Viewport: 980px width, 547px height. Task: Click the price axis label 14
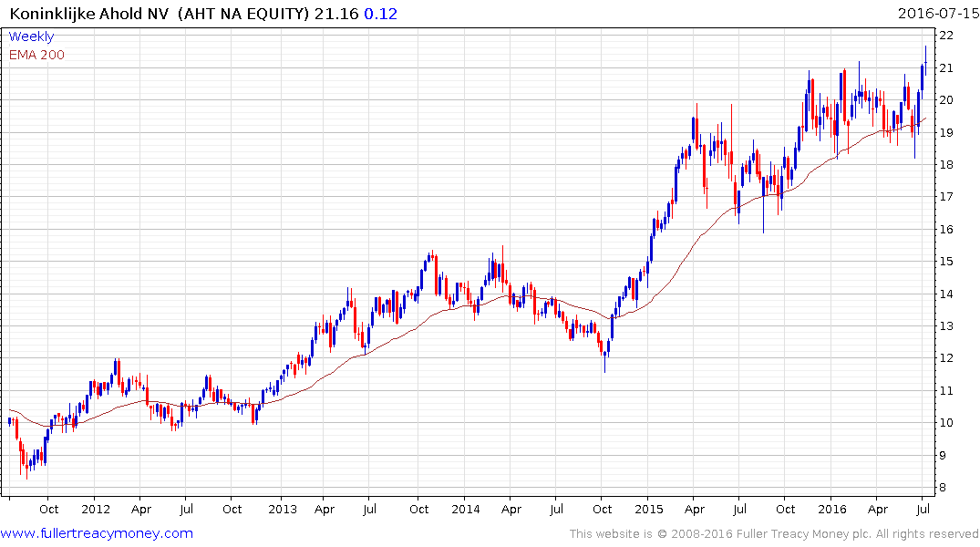946,294
